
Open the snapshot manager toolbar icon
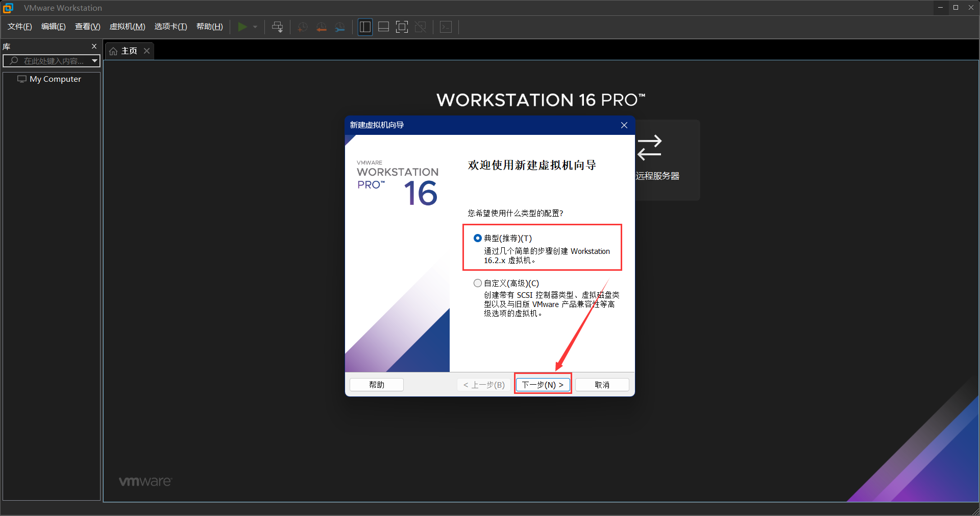pos(340,27)
